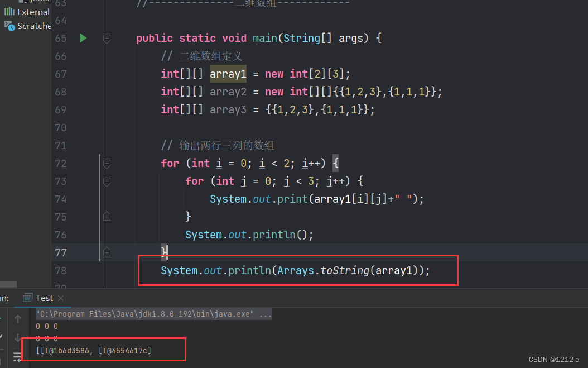The width and height of the screenshot is (588, 368).
Task: Click the highlighted array1 variable on line 67
Action: (228, 74)
